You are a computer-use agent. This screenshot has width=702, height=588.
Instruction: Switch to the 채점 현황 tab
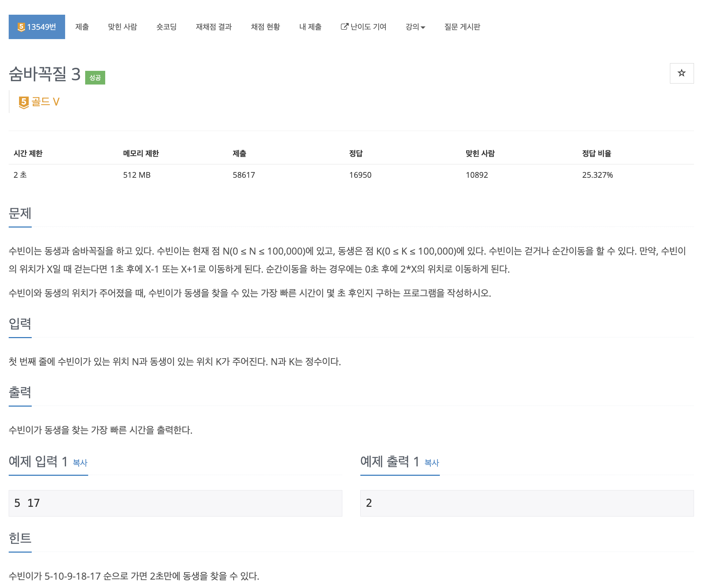click(x=266, y=27)
